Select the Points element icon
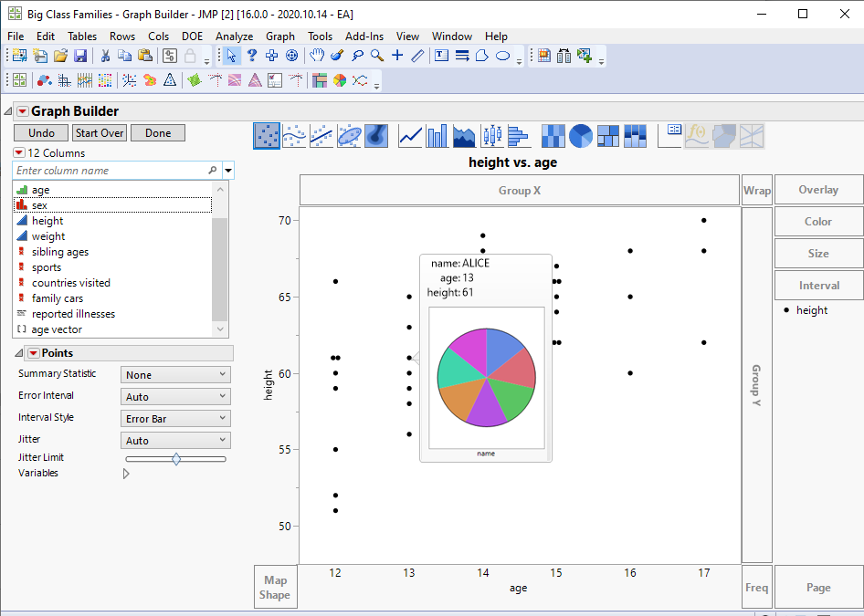The height and width of the screenshot is (616, 864). [267, 136]
